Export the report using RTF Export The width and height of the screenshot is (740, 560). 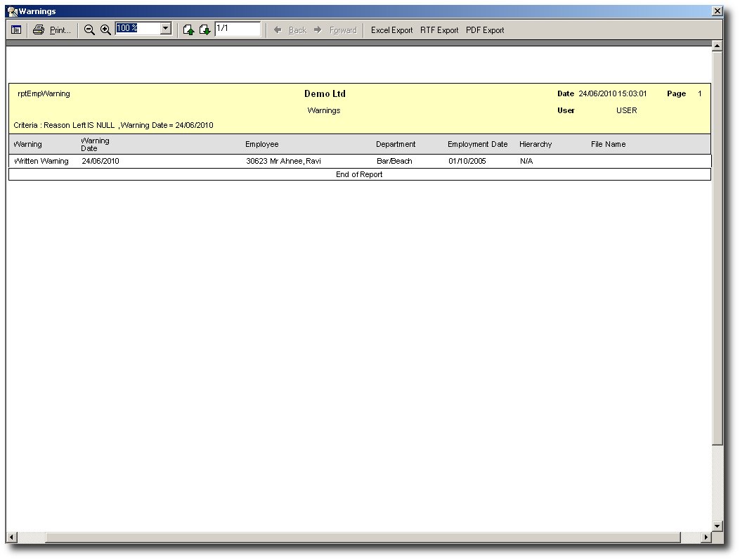439,30
